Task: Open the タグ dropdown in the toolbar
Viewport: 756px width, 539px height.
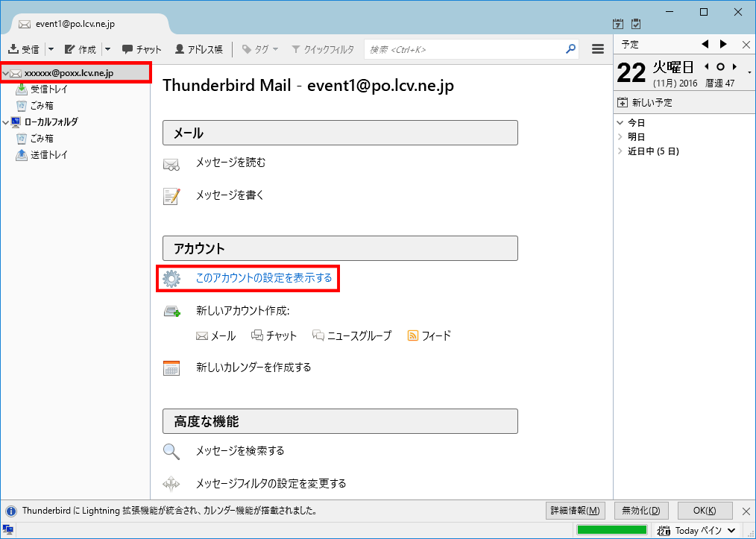Action: pyautogui.click(x=260, y=49)
